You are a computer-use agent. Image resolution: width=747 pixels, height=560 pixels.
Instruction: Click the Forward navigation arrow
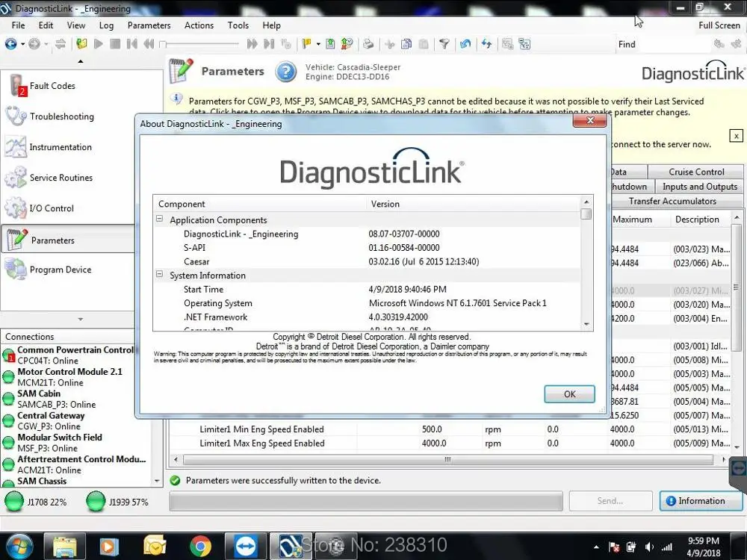point(34,44)
